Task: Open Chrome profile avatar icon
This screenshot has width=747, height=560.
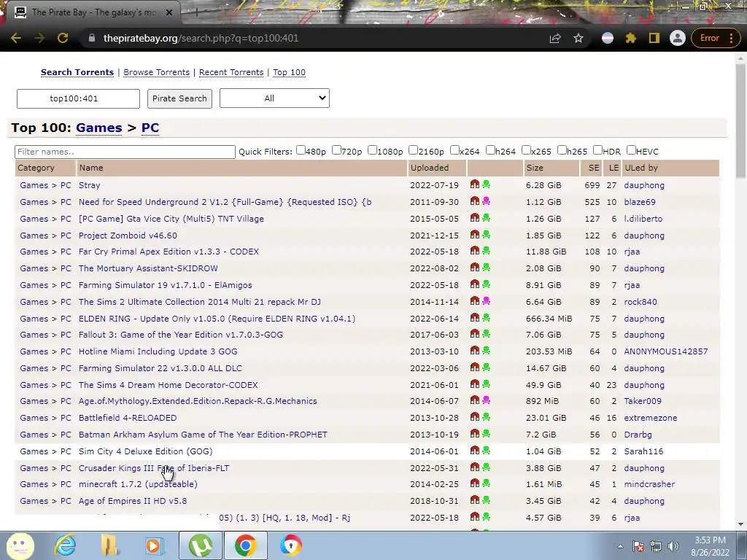Action: tap(678, 38)
